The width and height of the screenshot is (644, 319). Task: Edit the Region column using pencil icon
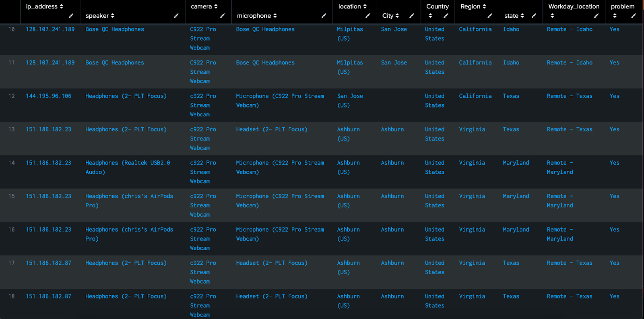[489, 16]
